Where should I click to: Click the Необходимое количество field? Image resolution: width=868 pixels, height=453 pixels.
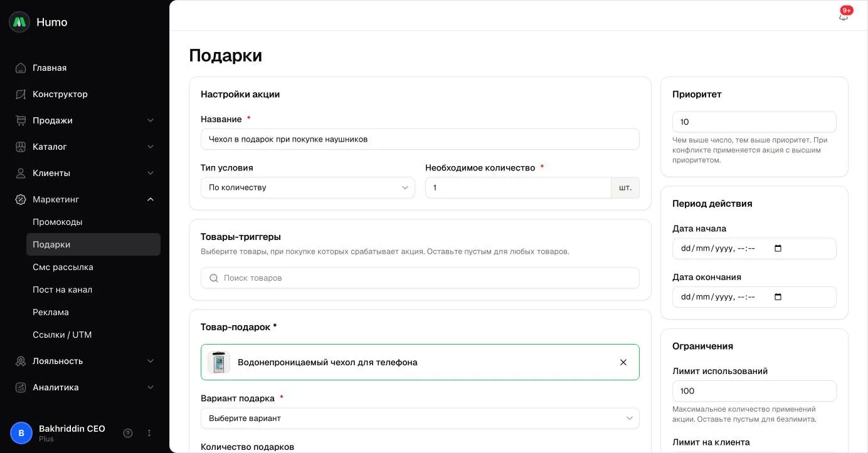[x=518, y=187]
